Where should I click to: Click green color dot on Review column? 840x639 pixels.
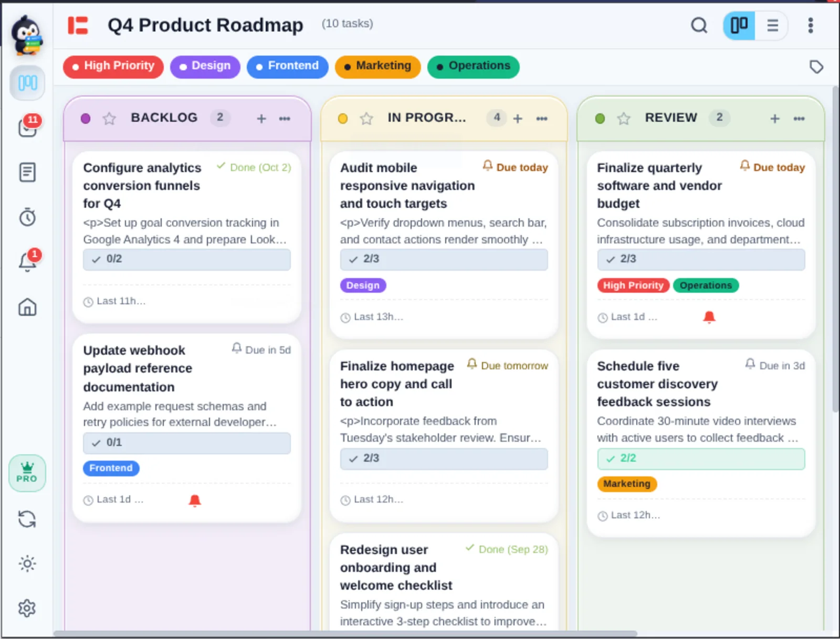click(x=600, y=119)
